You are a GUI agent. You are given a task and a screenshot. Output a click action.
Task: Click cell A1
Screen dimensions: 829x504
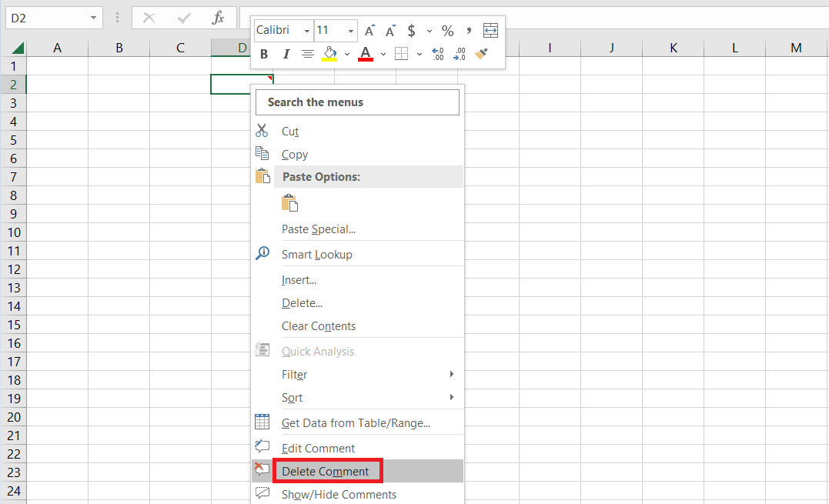[57, 66]
